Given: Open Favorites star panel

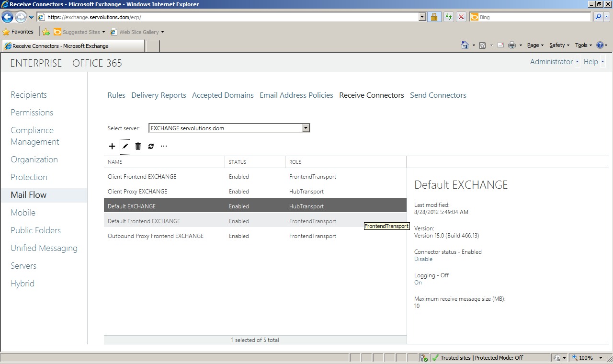Looking at the screenshot, I should pos(18,32).
